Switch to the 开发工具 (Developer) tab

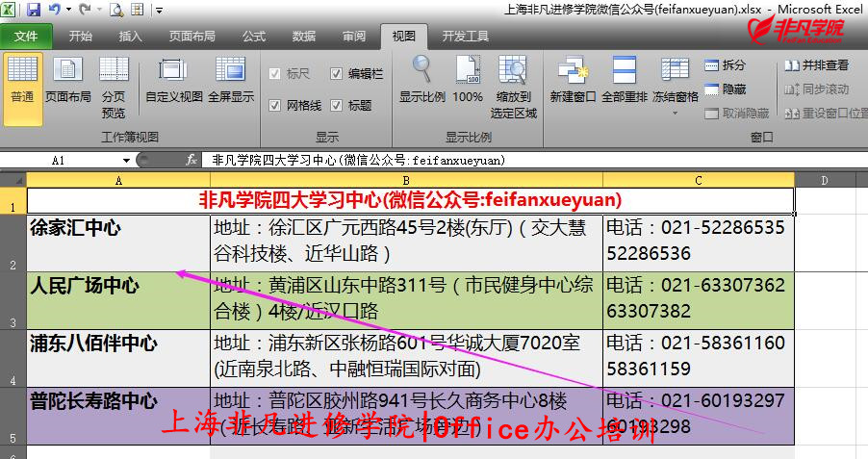465,37
